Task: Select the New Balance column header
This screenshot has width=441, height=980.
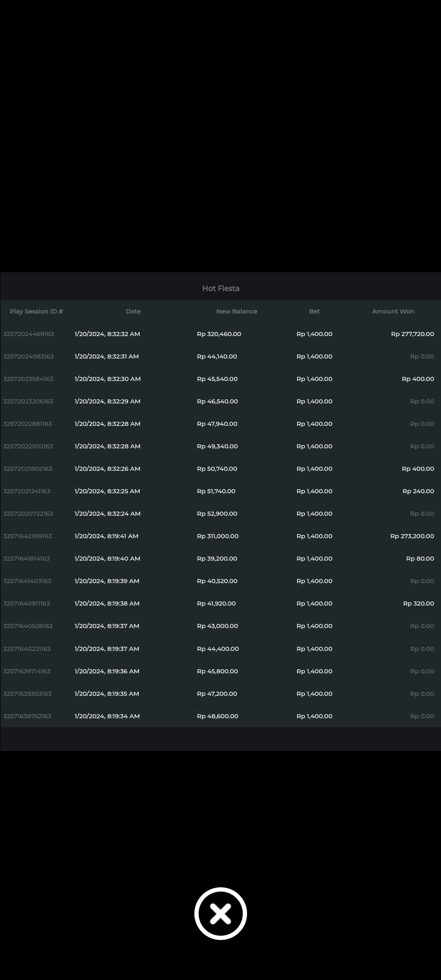Action: tap(236, 311)
